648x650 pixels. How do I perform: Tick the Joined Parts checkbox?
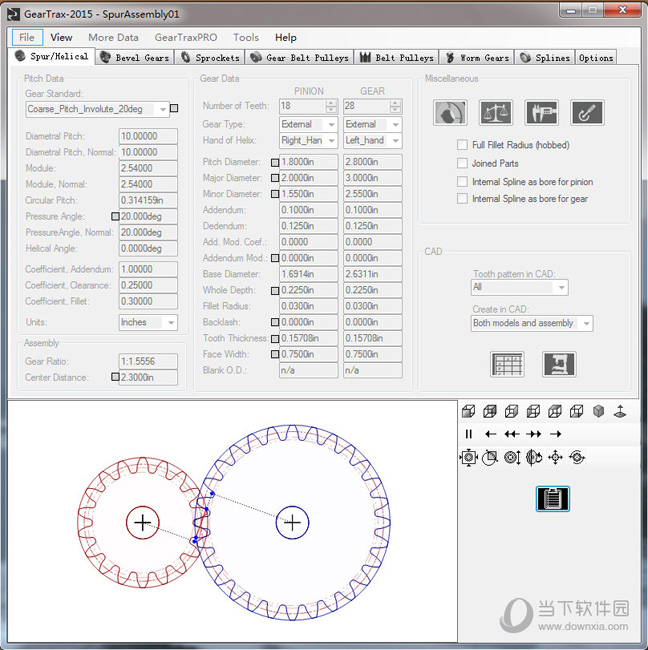(462, 163)
